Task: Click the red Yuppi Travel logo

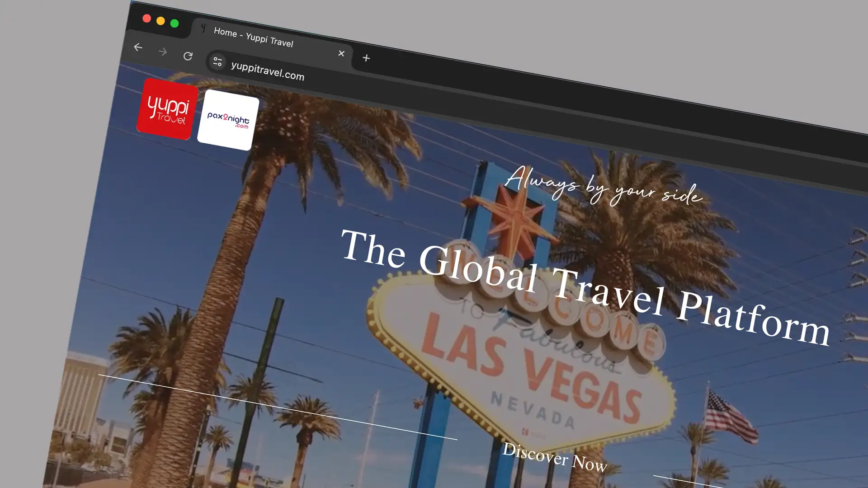Action: pos(167,109)
